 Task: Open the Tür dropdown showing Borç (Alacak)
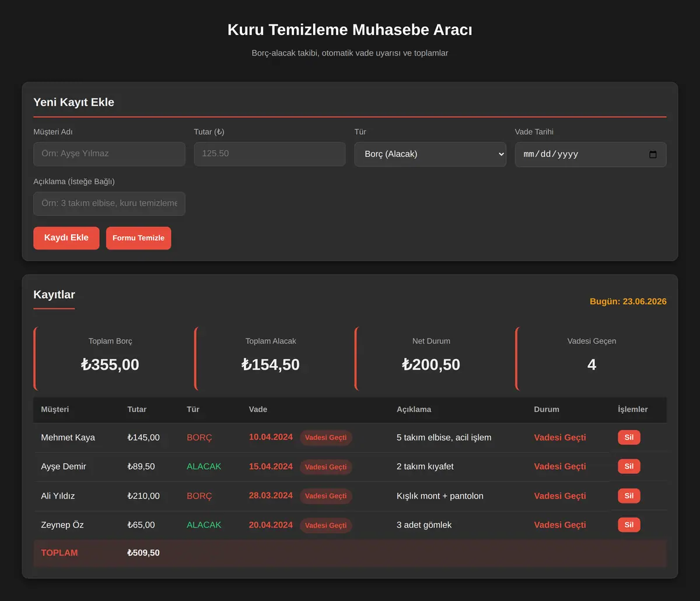click(430, 154)
